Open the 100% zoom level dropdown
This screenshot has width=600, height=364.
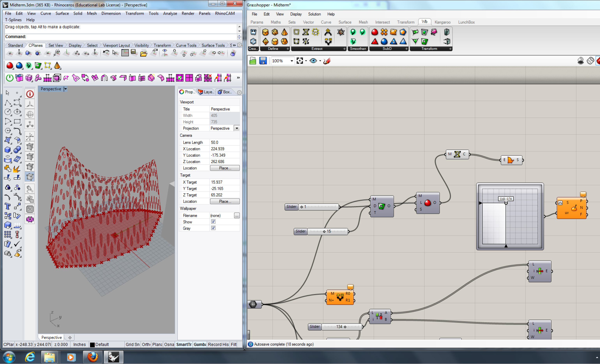pyautogui.click(x=292, y=61)
